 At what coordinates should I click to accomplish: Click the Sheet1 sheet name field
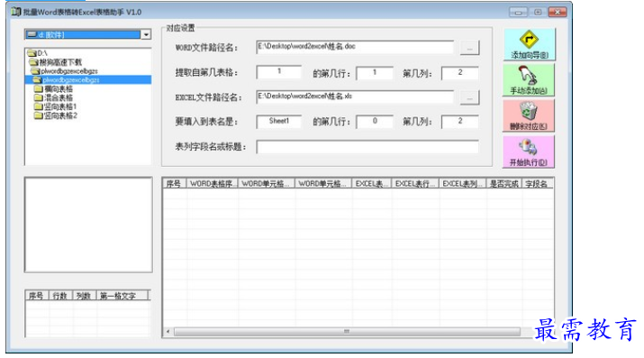[x=279, y=121]
